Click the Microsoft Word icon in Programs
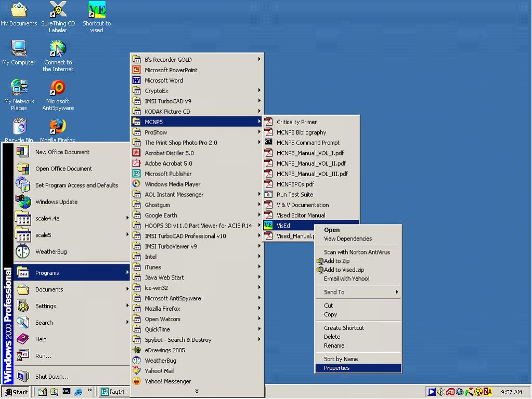The height and width of the screenshot is (399, 532). pyautogui.click(x=136, y=81)
